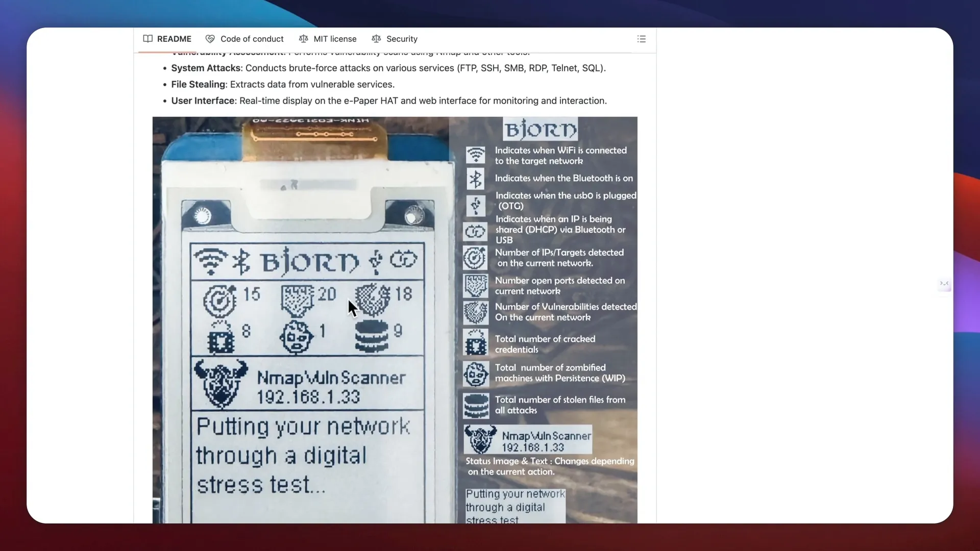980x551 pixels.
Task: Click the credentials icon beside 8 on display
Action: (220, 337)
